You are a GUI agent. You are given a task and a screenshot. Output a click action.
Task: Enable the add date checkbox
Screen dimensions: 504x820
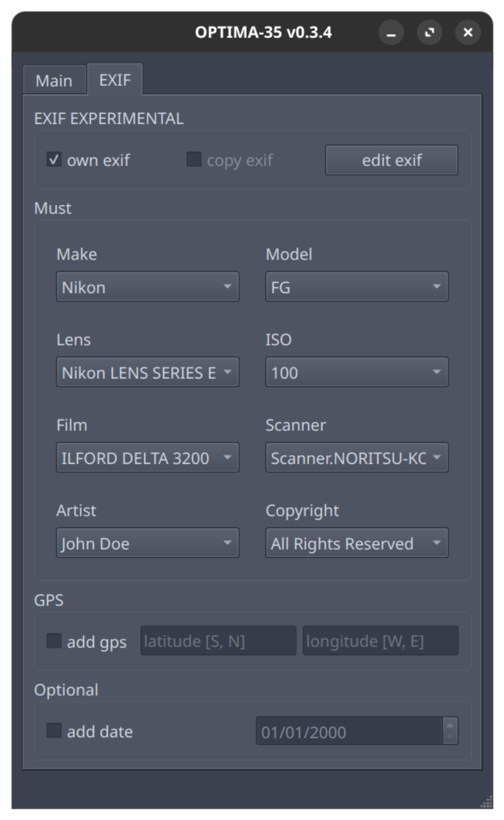pyautogui.click(x=54, y=730)
